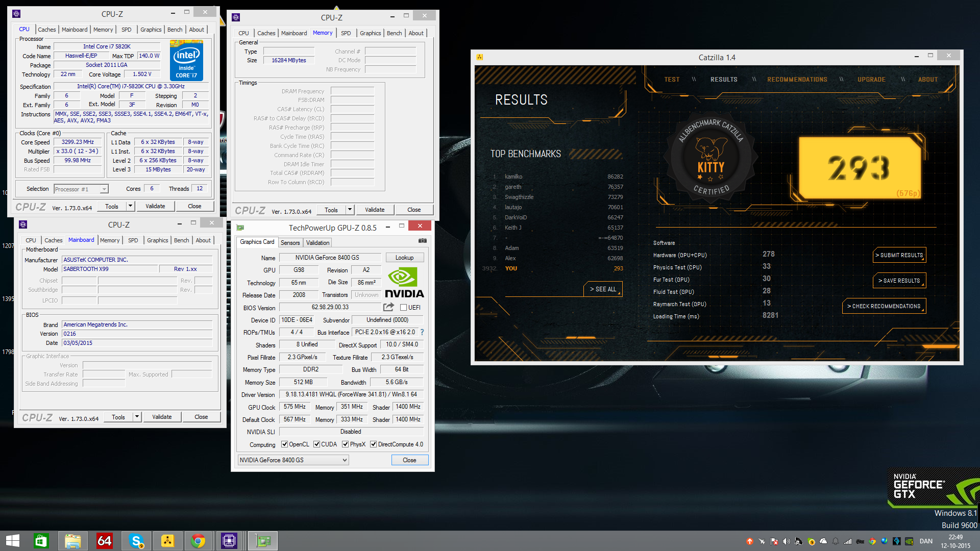Open the Validation tab in GPU-Z
Image resolution: width=980 pixels, height=551 pixels.
coord(317,243)
